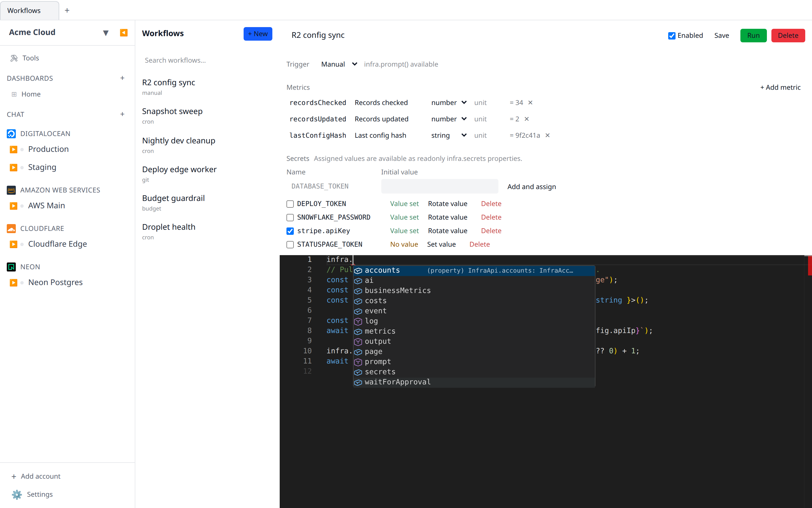Screen dimensions: 812x508
Task: Select the accounts autocomplete suggestion
Action: tap(474, 270)
